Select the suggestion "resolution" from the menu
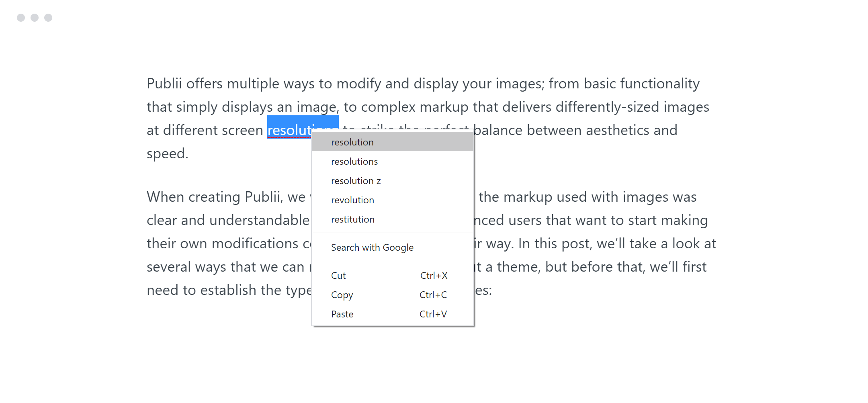This screenshot has height=403, width=868. (352, 142)
